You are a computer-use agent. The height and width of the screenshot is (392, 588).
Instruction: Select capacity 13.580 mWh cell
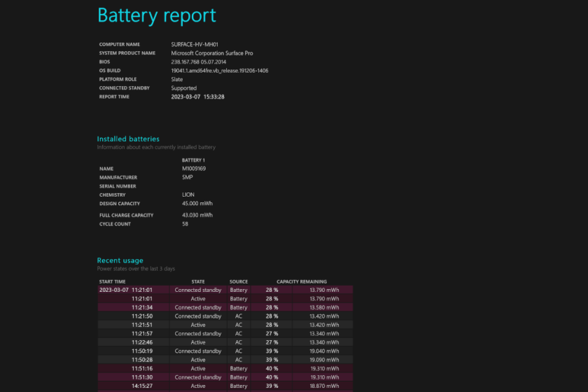(324, 307)
